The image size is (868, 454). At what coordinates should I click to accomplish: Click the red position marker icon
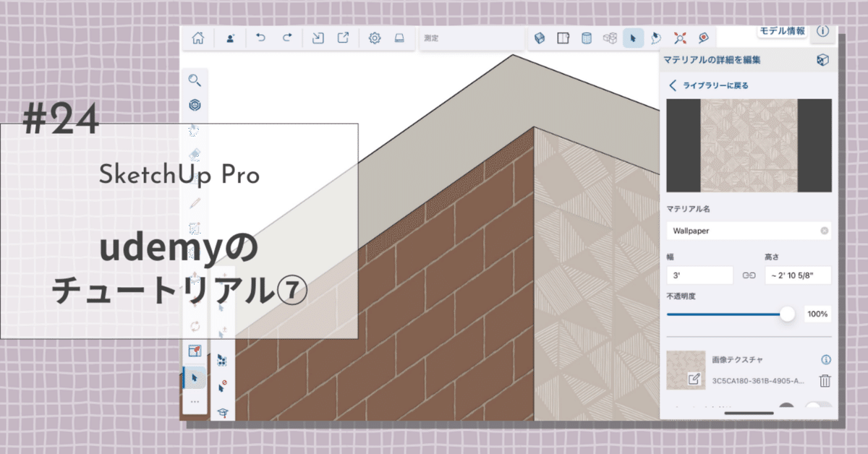pos(703,38)
